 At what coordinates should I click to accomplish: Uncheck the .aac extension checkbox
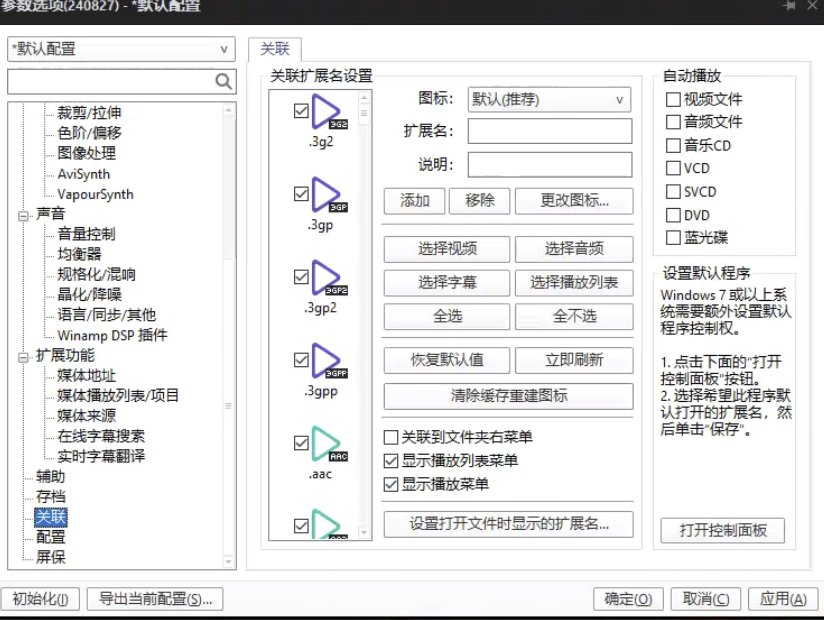tap(301, 443)
